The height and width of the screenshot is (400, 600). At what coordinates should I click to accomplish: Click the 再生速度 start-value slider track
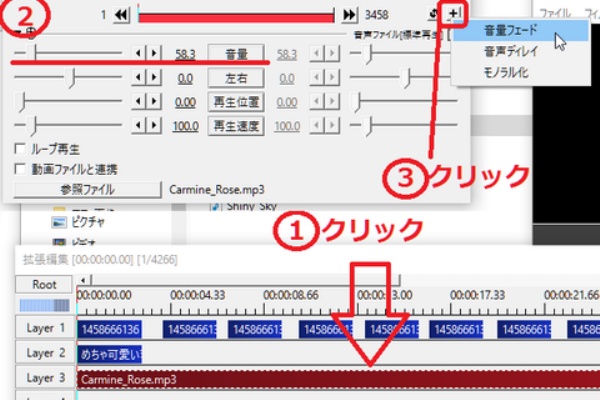click(68, 125)
